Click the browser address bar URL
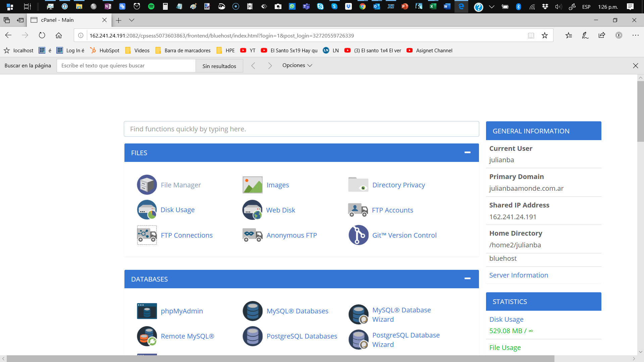The width and height of the screenshot is (644, 362). coord(221,36)
